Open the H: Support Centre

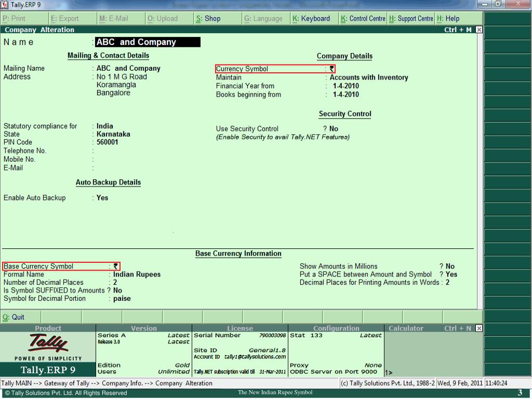411,19
